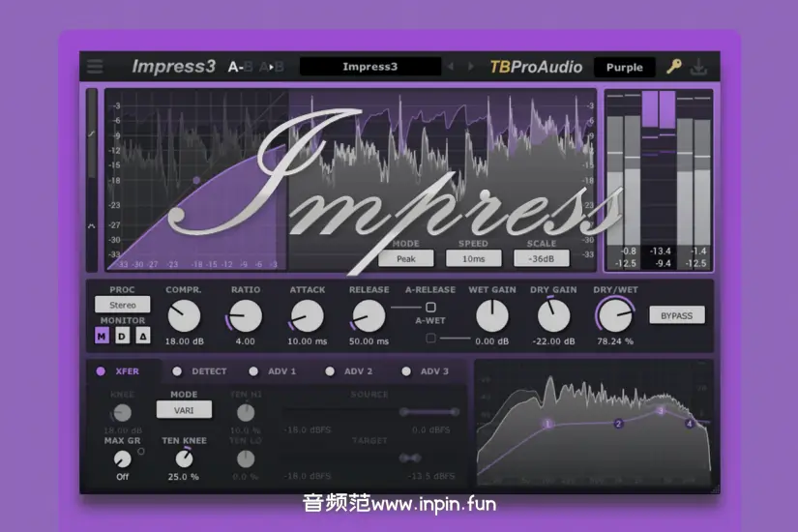
Task: Click the -0.8 input meter reading
Action: tap(628, 251)
